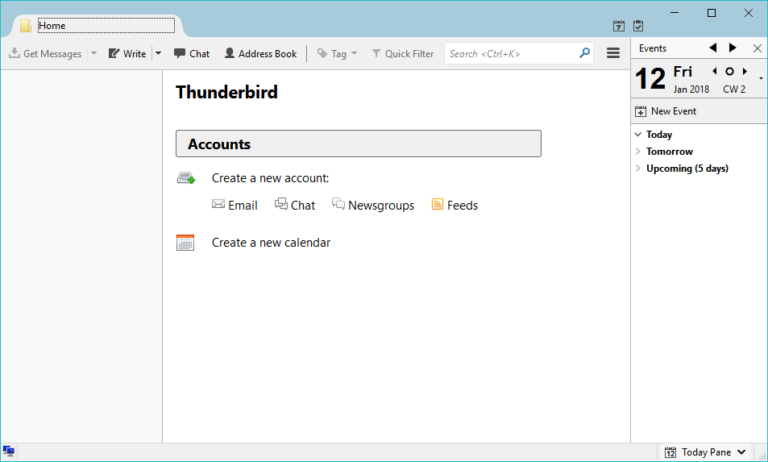
Task: Open Chat from the toolbar
Action: click(x=191, y=54)
